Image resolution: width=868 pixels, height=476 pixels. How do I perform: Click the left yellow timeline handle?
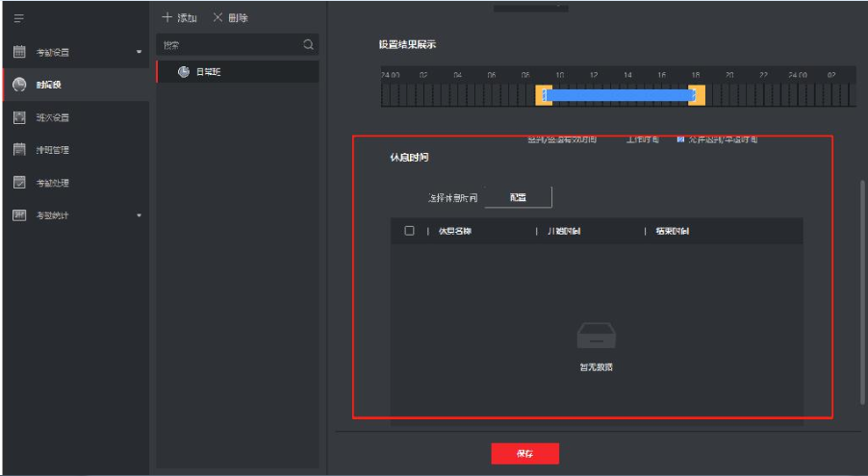[544, 95]
